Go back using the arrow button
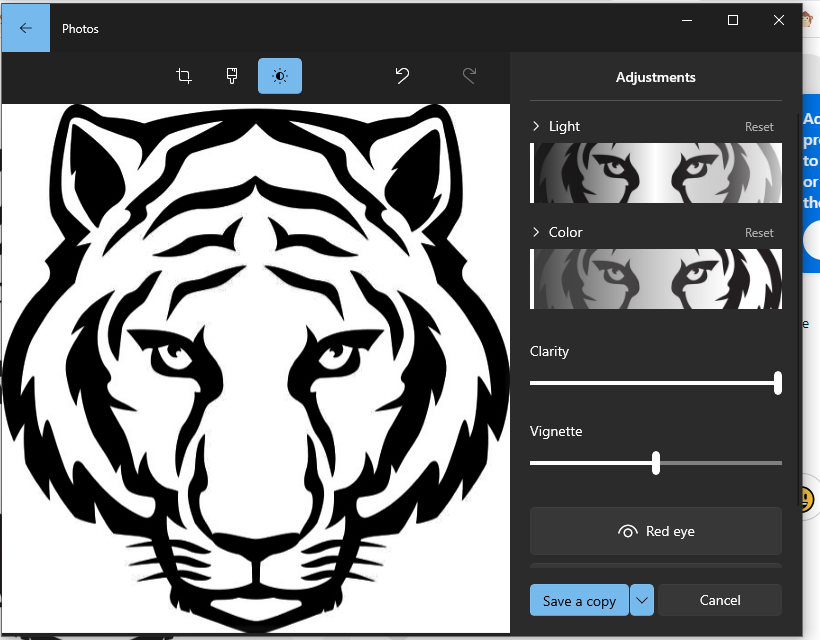Image resolution: width=820 pixels, height=640 pixels. coord(25,27)
